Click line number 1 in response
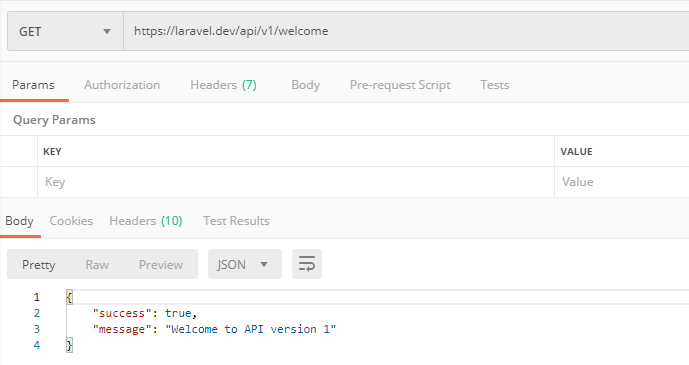The height and width of the screenshot is (365, 689). point(37,297)
